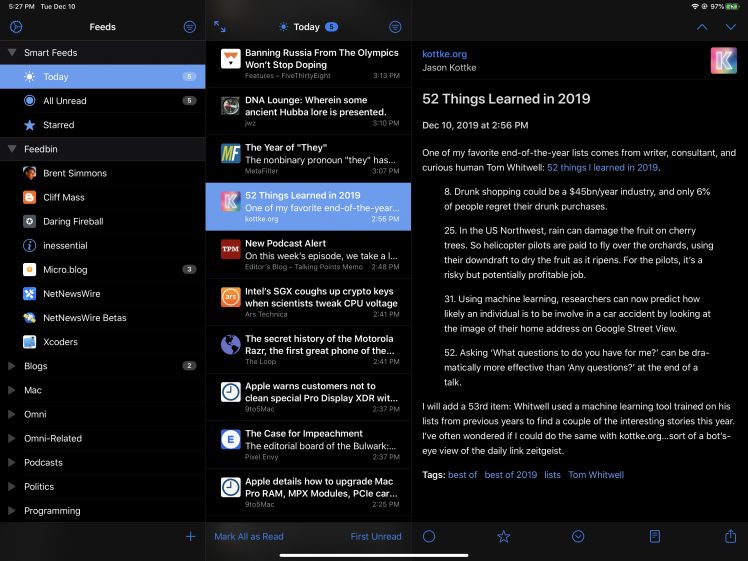Open the '52 things I learned in 2019' link
The image size is (748, 561).
pos(602,167)
